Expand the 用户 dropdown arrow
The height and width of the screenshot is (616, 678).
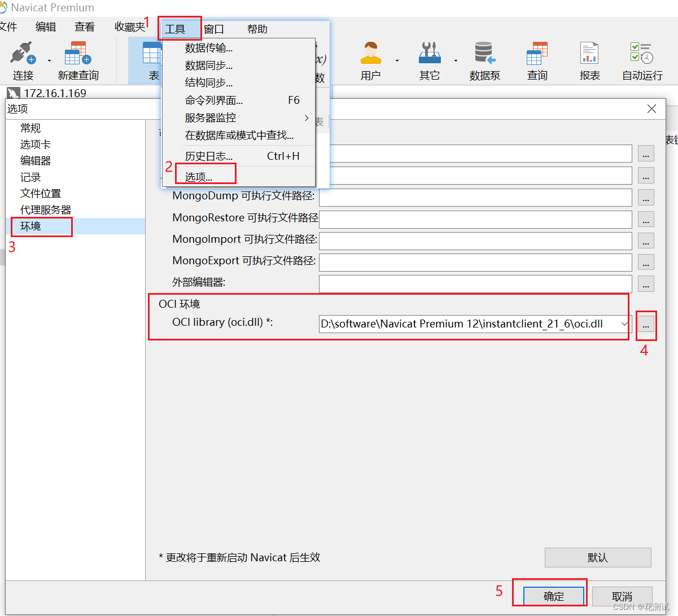397,60
